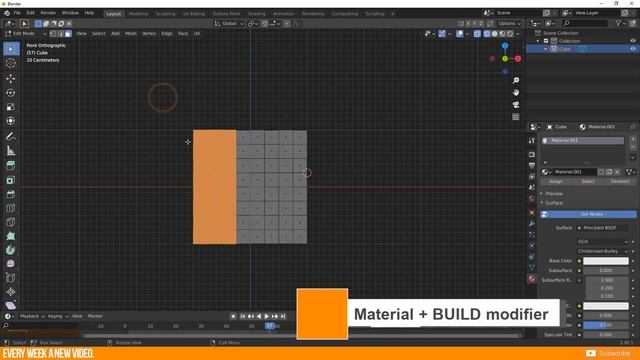Open the Render properties tab icon
Screen dimensions: 640x360
pos(531,155)
